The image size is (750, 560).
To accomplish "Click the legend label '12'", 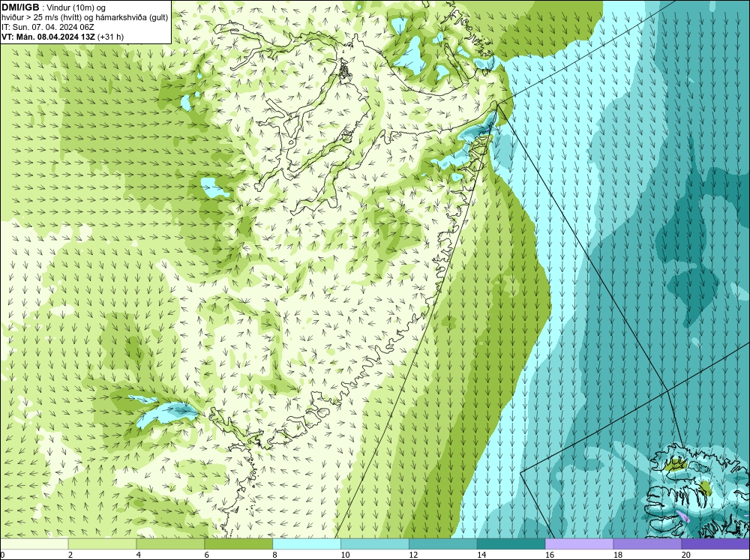I will [x=413, y=555].
